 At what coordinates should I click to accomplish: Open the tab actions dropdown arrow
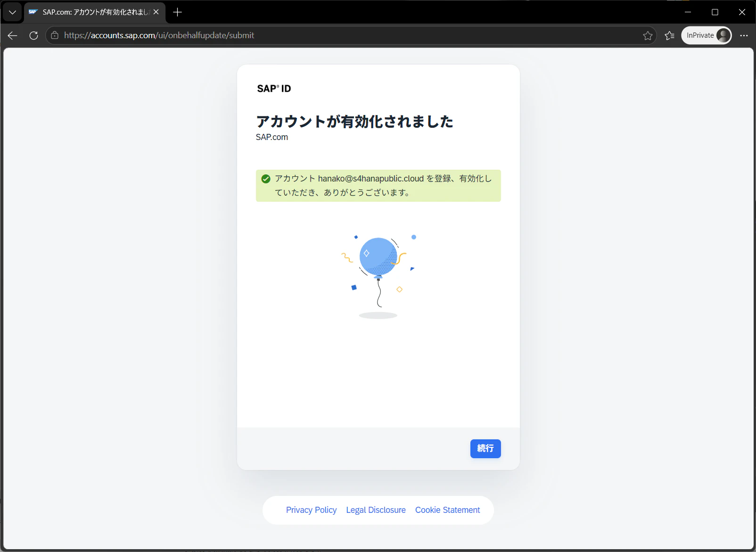coord(12,12)
